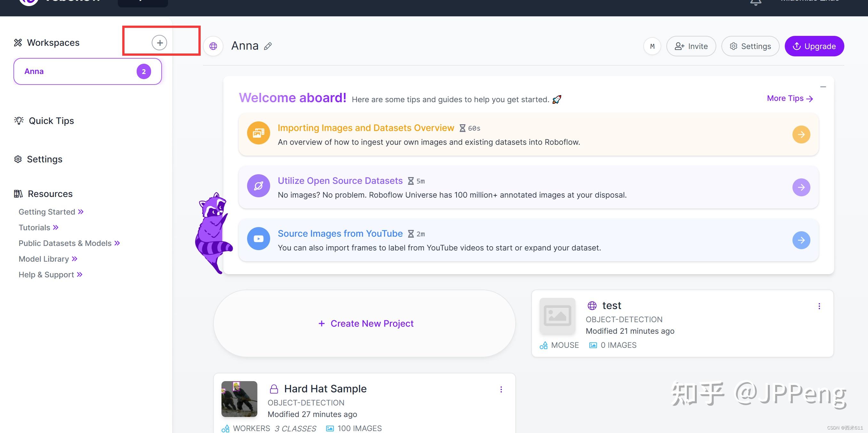Open options menu for Hard Hat Sample
Viewport: 868px width, 433px height.
tap(501, 389)
